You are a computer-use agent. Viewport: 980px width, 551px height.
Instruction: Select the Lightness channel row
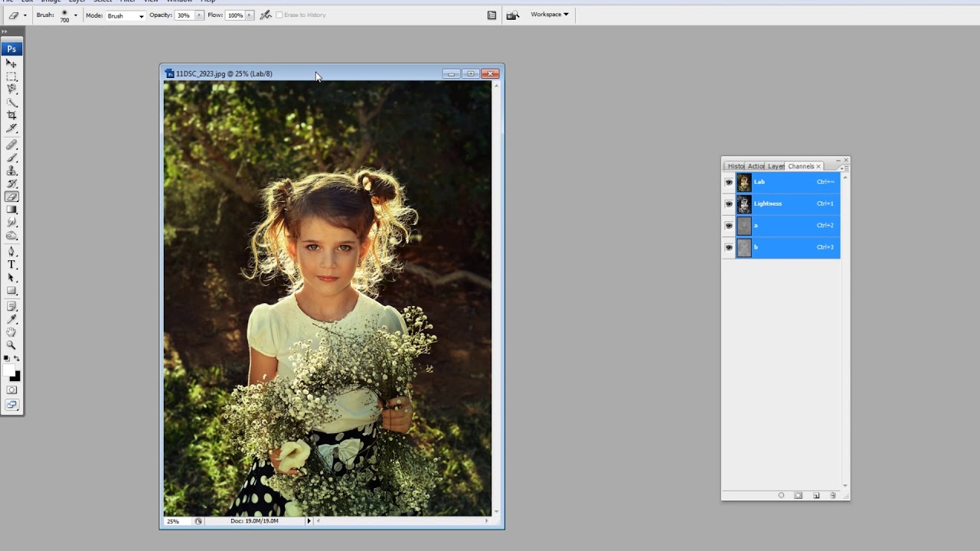click(x=788, y=204)
